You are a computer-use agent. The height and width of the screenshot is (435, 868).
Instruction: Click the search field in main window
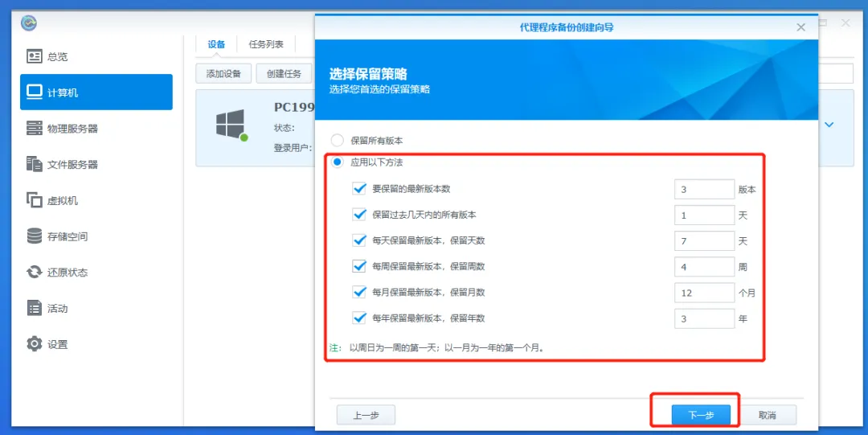835,74
